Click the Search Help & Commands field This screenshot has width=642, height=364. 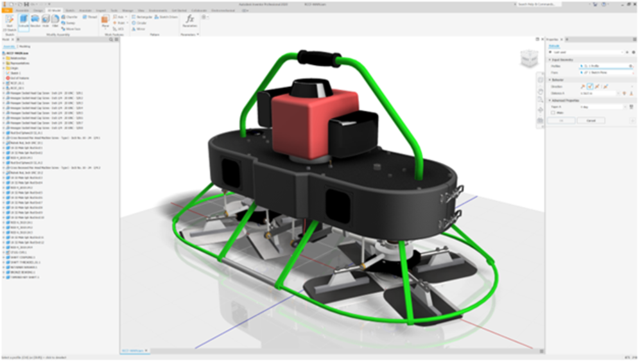539,4
